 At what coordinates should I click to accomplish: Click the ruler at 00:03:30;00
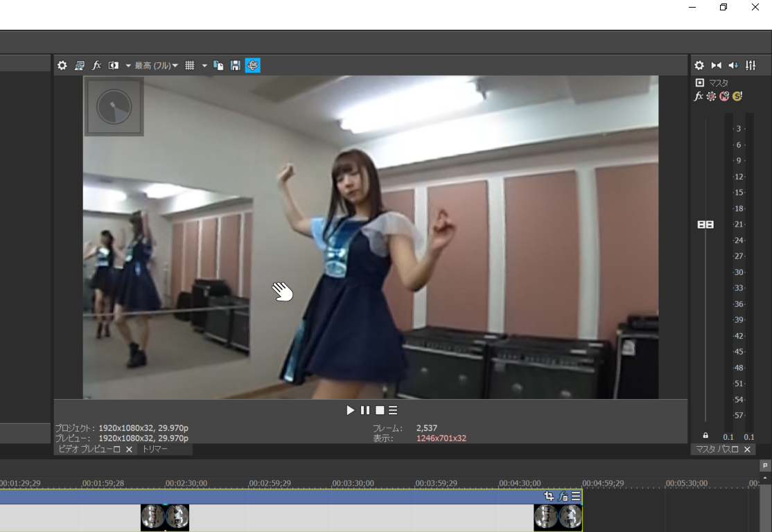(x=353, y=484)
